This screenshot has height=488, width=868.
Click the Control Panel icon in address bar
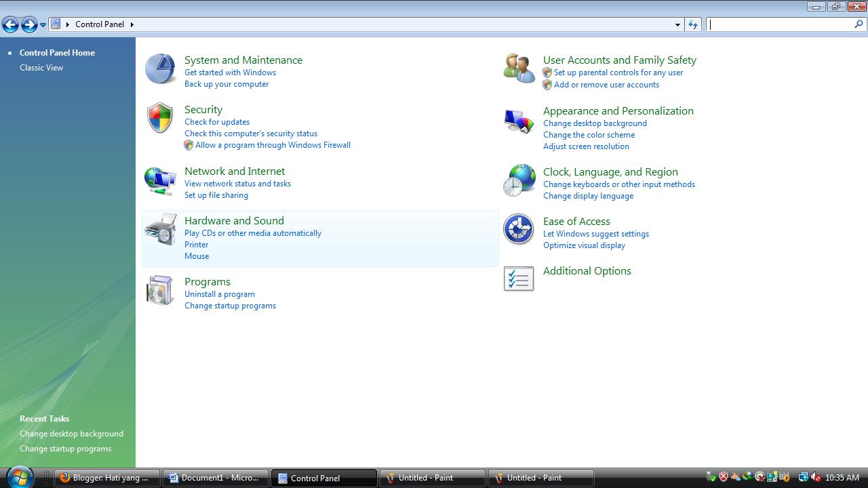pos(56,24)
